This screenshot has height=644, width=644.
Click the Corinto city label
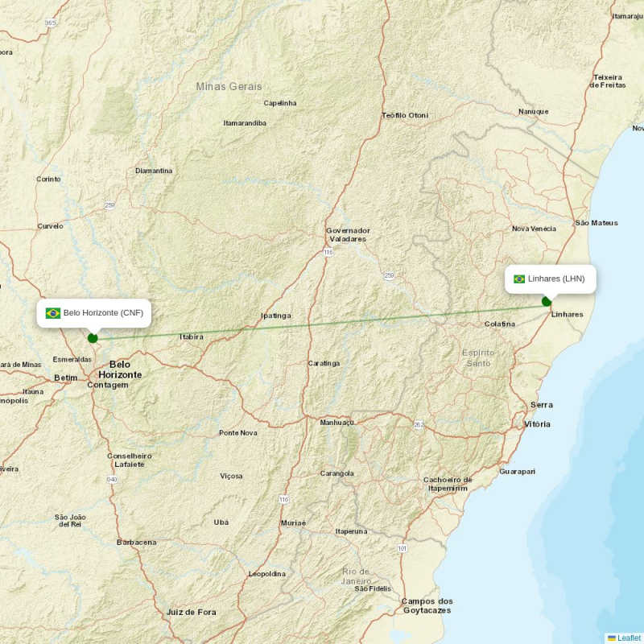coord(48,179)
